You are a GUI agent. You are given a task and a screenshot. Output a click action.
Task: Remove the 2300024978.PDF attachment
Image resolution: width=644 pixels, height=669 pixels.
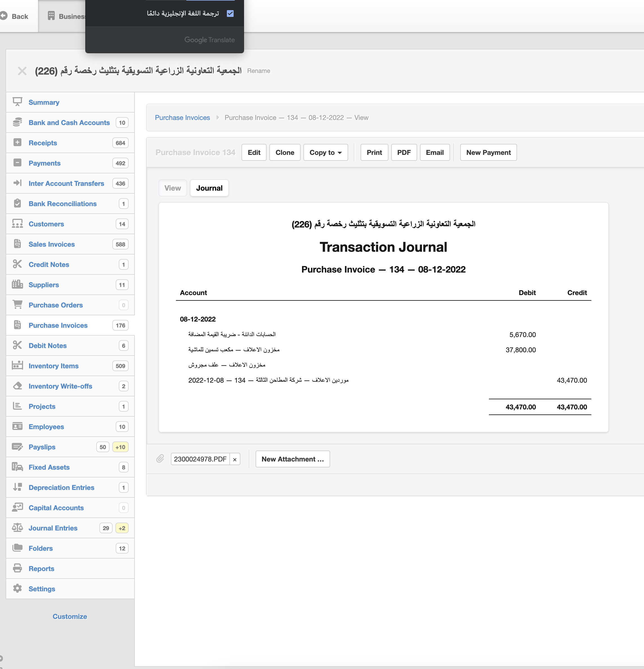click(x=235, y=460)
